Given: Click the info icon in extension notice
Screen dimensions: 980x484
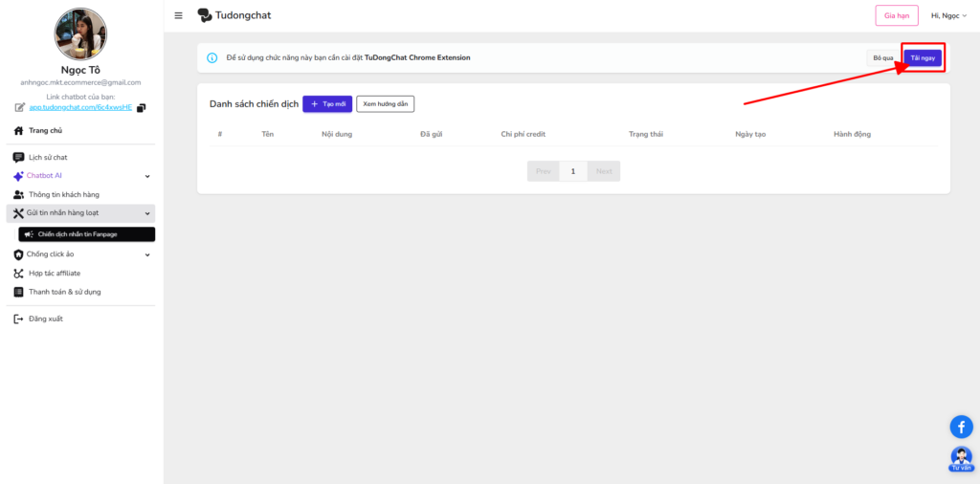Looking at the screenshot, I should [212, 58].
